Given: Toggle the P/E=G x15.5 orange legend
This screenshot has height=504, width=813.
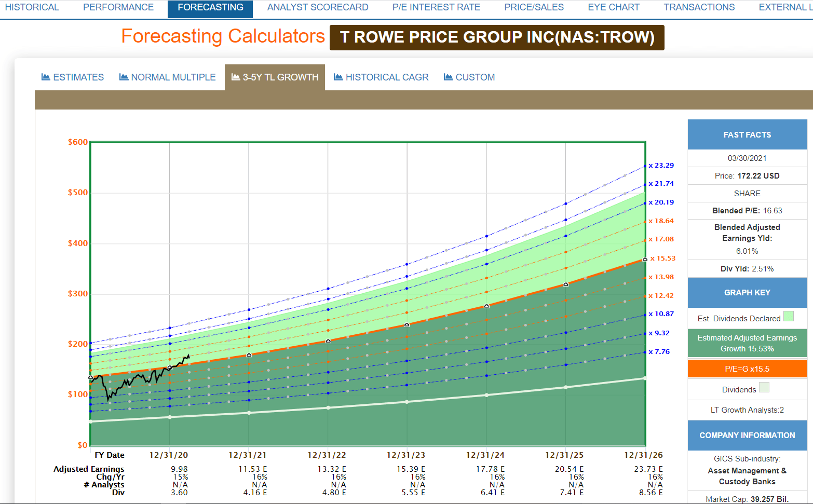Looking at the screenshot, I should (x=747, y=369).
